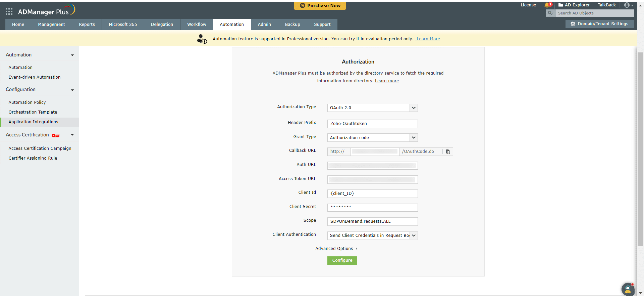Click the search magnifier icon
The image size is (644, 296).
coord(550,13)
